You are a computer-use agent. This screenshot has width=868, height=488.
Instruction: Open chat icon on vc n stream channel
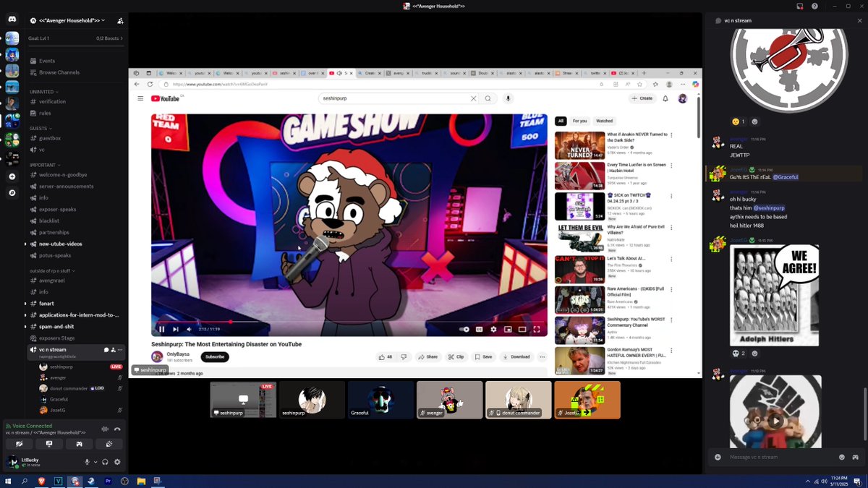point(106,350)
